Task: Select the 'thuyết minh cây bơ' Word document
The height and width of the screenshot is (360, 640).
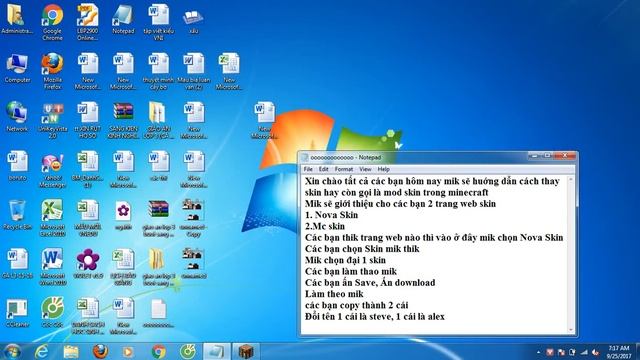Action: click(x=158, y=71)
